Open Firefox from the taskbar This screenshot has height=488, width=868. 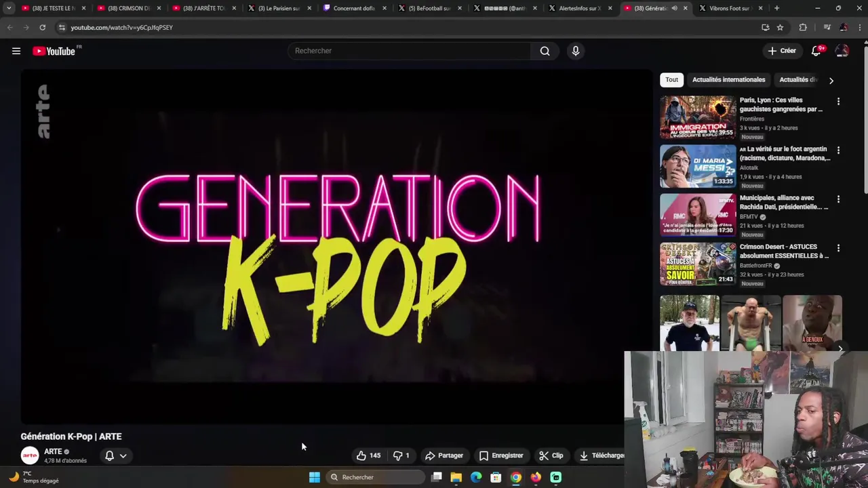pos(536,477)
